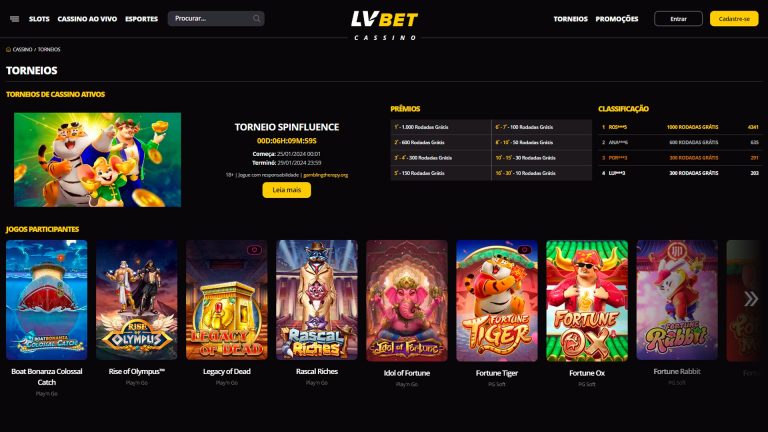Toggle favorite heart on Legacy of Dead
The image size is (768, 432).
click(254, 250)
